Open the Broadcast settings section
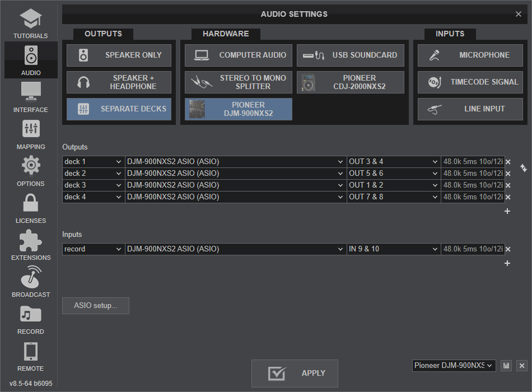This screenshot has height=392, width=532. pyautogui.click(x=30, y=282)
